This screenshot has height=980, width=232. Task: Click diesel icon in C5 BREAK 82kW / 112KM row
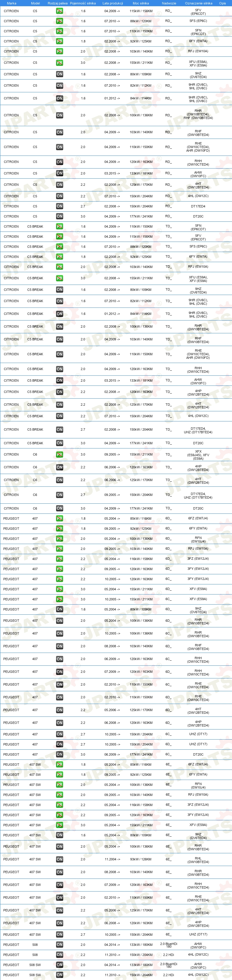click(59, 301)
